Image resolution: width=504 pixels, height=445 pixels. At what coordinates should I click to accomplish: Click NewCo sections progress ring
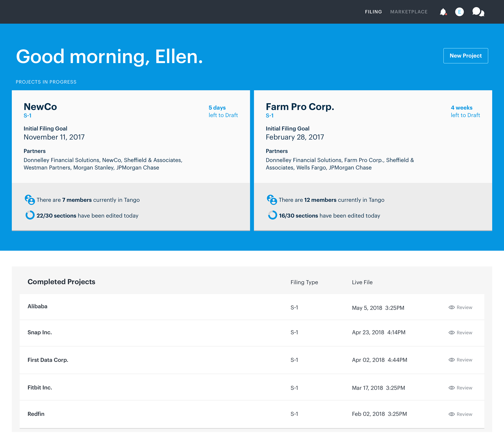point(30,215)
